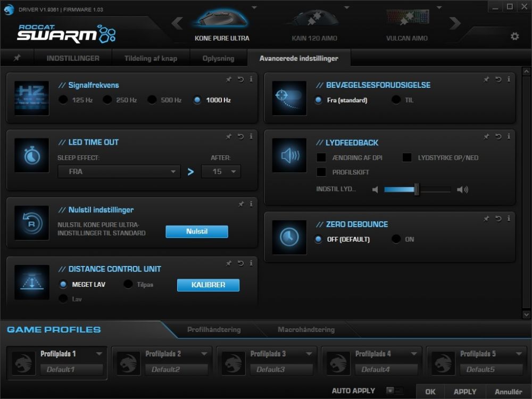Screen dimensions: 532x399
Task: Adjust the INDSTIL LYD volume slider
Action: point(417,190)
